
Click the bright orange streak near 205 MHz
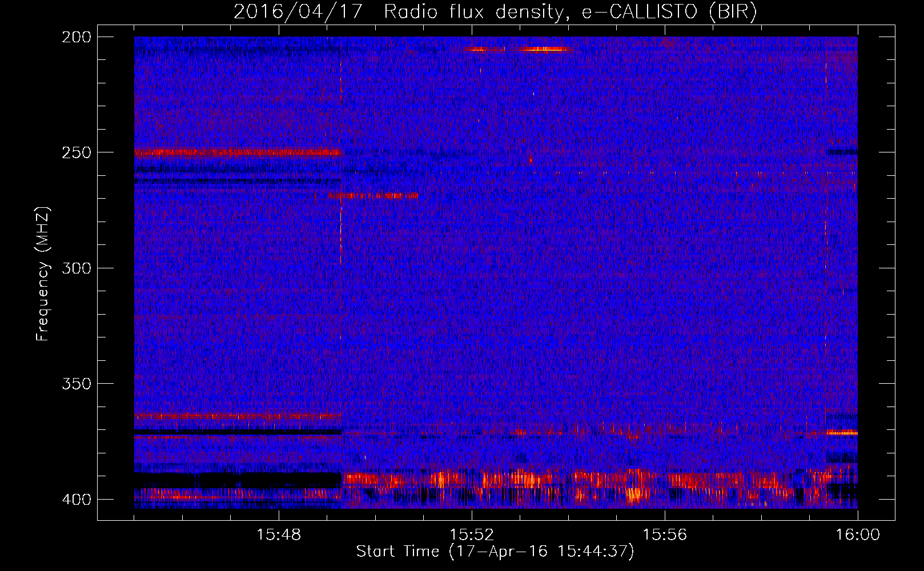click(x=544, y=49)
